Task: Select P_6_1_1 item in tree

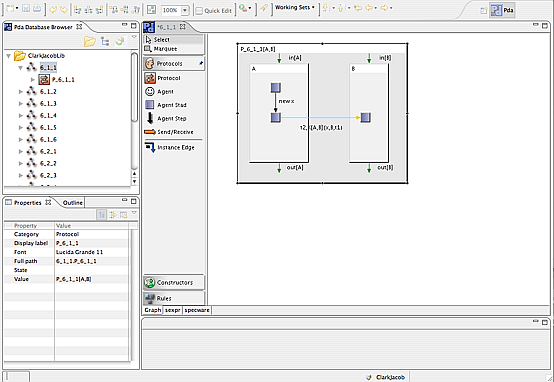Action: point(63,80)
